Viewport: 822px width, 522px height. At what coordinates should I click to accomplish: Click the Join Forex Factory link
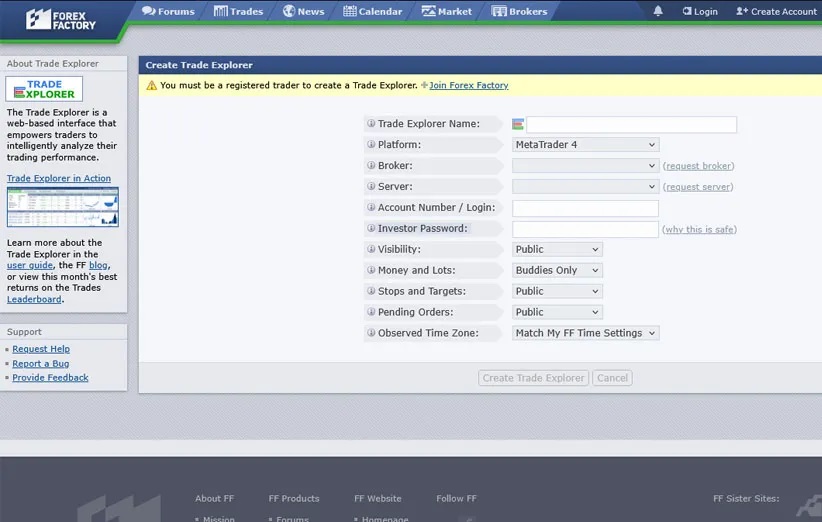468,86
